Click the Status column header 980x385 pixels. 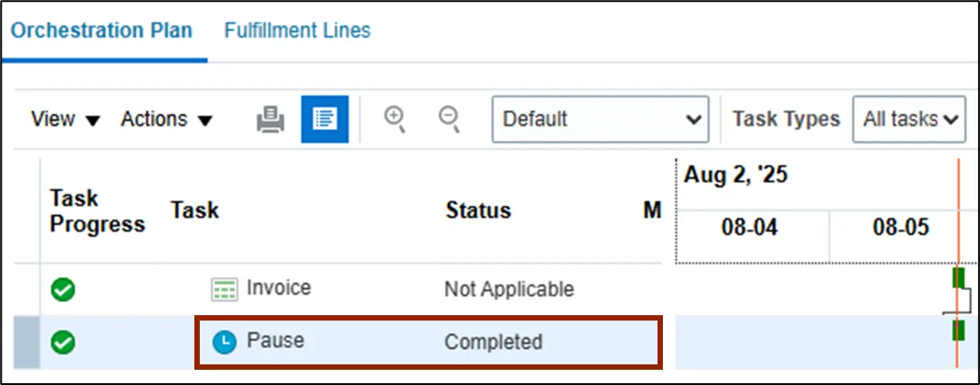click(478, 210)
